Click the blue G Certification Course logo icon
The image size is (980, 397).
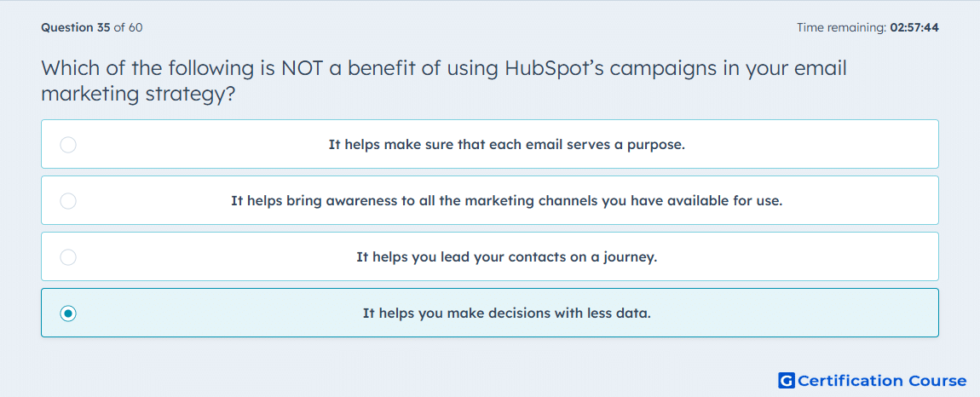(787, 380)
